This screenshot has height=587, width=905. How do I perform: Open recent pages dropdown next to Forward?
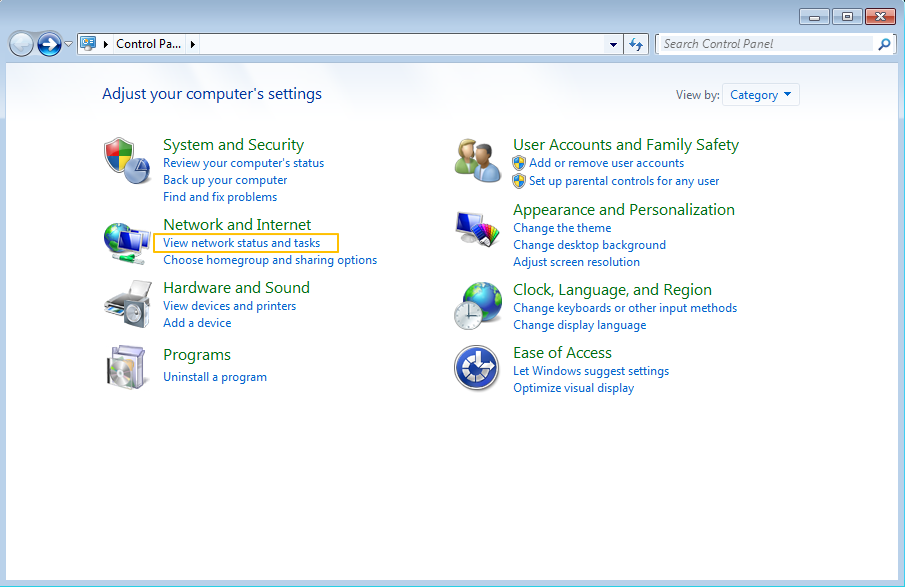(68, 44)
